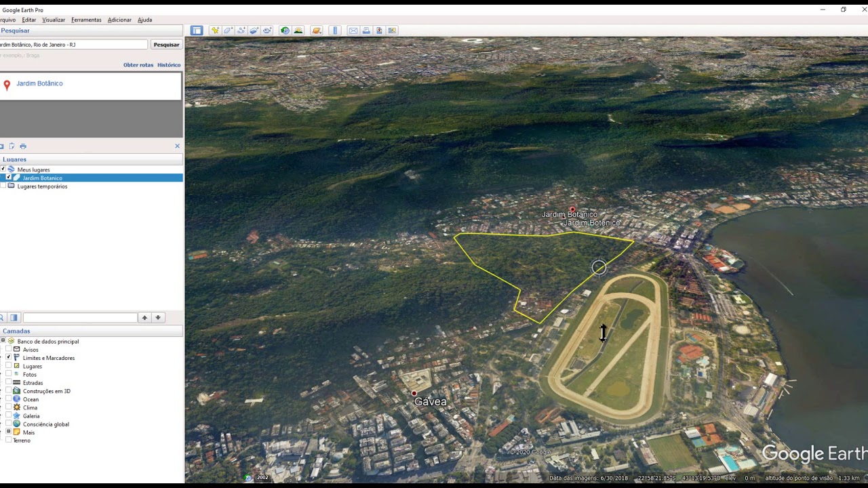Image resolution: width=868 pixels, height=488 pixels.
Task: Open the Jardim Botânico search result
Action: [x=39, y=83]
